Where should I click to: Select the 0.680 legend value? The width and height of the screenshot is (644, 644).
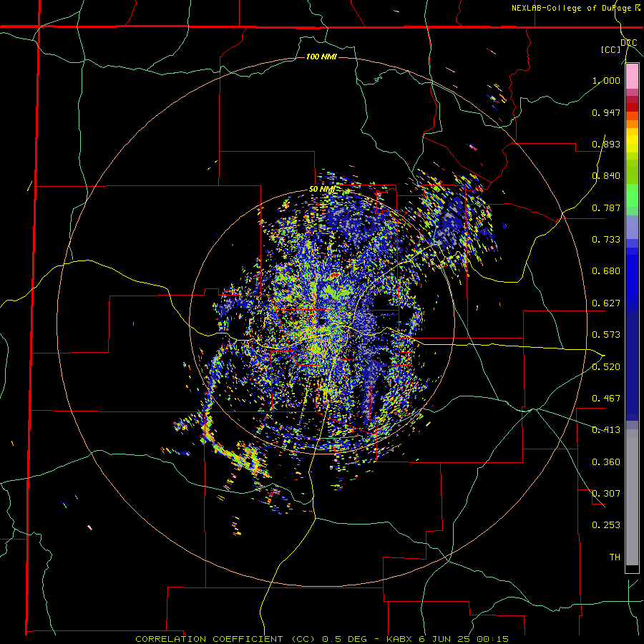coord(606,271)
